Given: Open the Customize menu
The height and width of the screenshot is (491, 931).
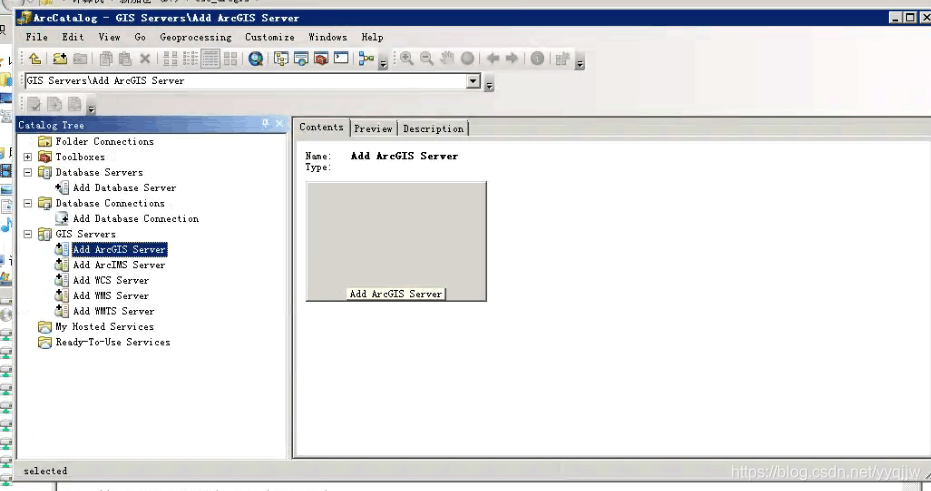Looking at the screenshot, I should click(x=270, y=37).
